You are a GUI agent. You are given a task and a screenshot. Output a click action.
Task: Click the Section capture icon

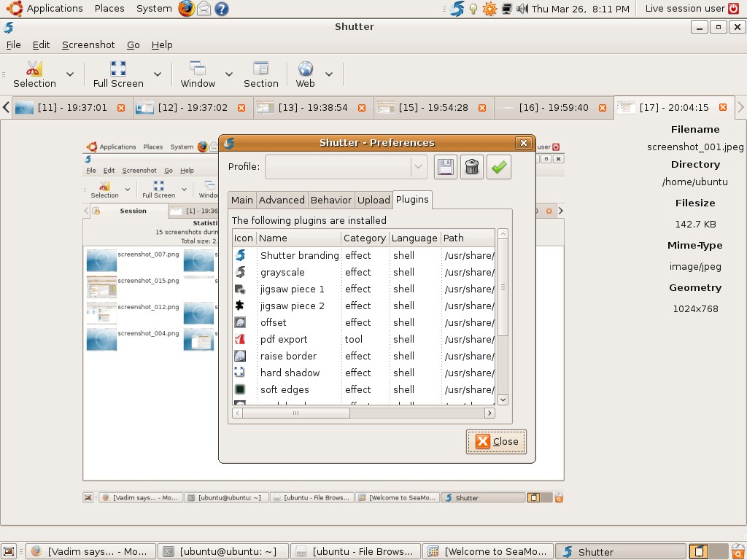point(261,69)
